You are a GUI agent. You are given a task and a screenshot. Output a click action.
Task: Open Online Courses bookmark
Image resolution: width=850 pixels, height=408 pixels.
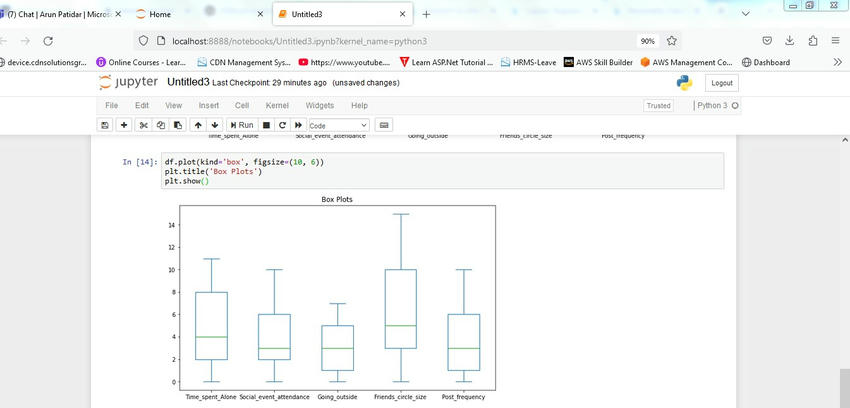(x=141, y=62)
